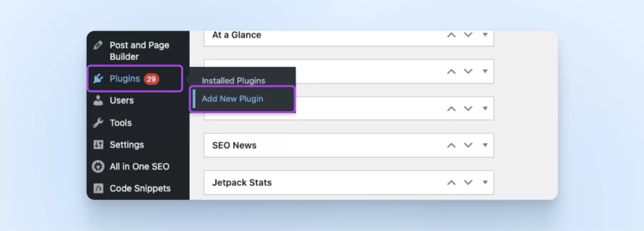Choose Add New Plugin in the submenu
644x231 pixels.
tap(233, 99)
